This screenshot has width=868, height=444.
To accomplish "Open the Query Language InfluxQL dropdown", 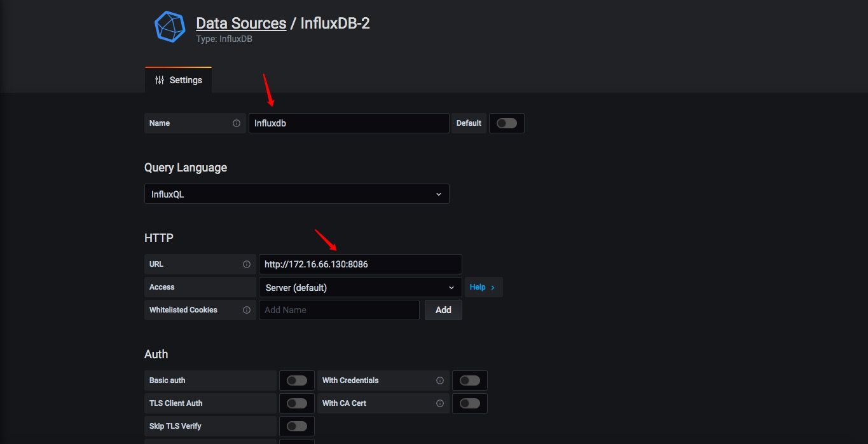I will click(297, 194).
